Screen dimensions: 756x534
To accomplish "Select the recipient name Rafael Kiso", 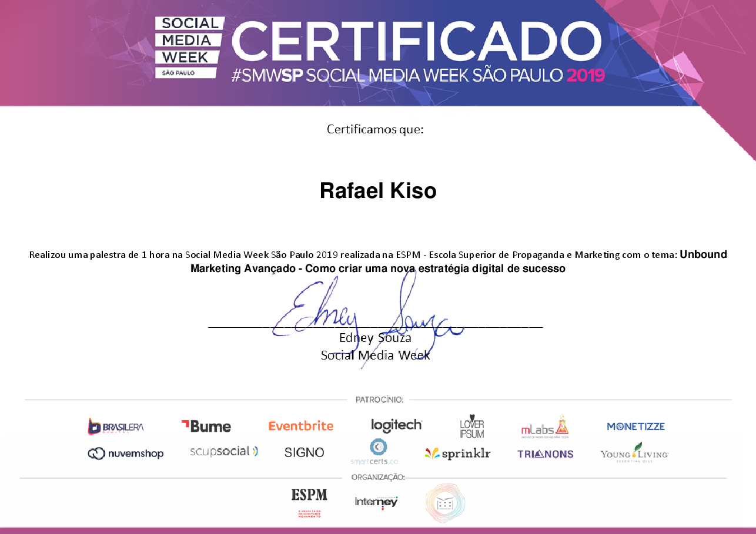I will pyautogui.click(x=378, y=190).
